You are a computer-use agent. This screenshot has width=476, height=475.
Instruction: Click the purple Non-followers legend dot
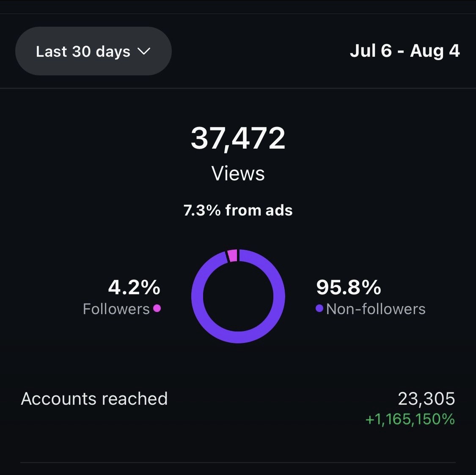point(319,308)
